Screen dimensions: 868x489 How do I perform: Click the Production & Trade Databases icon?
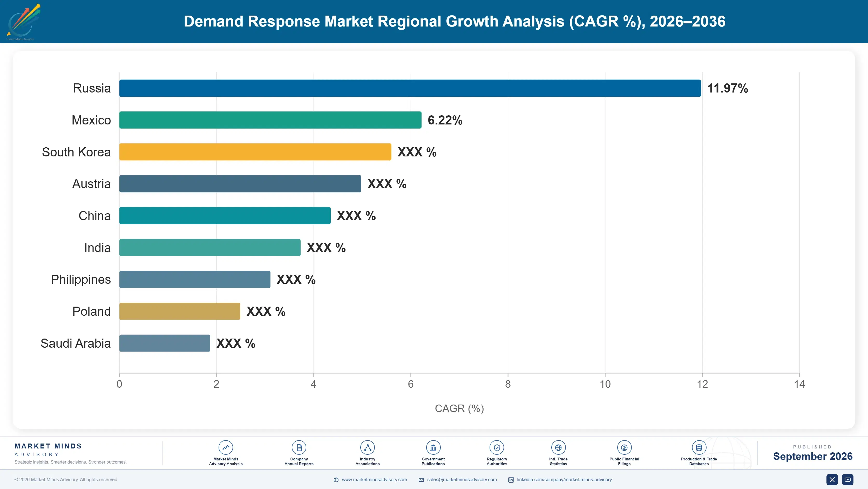click(x=699, y=447)
